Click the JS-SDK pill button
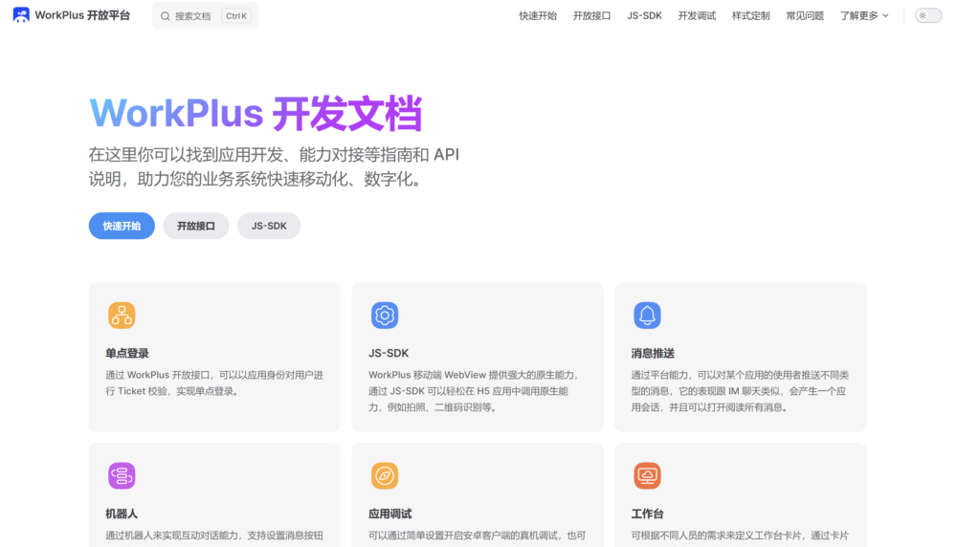Viewport: 980px width, 547px height. (269, 226)
